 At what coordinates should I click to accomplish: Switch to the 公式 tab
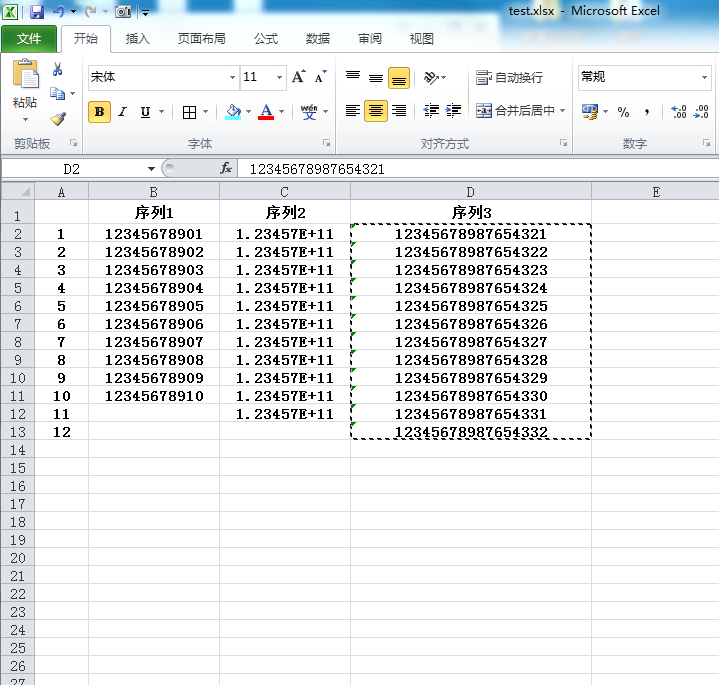tap(266, 39)
